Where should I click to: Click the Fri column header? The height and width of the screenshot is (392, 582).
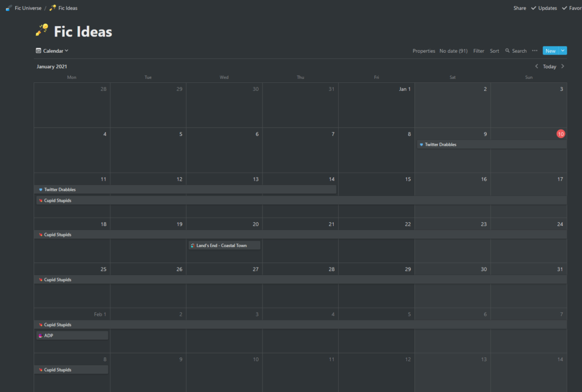coord(376,77)
